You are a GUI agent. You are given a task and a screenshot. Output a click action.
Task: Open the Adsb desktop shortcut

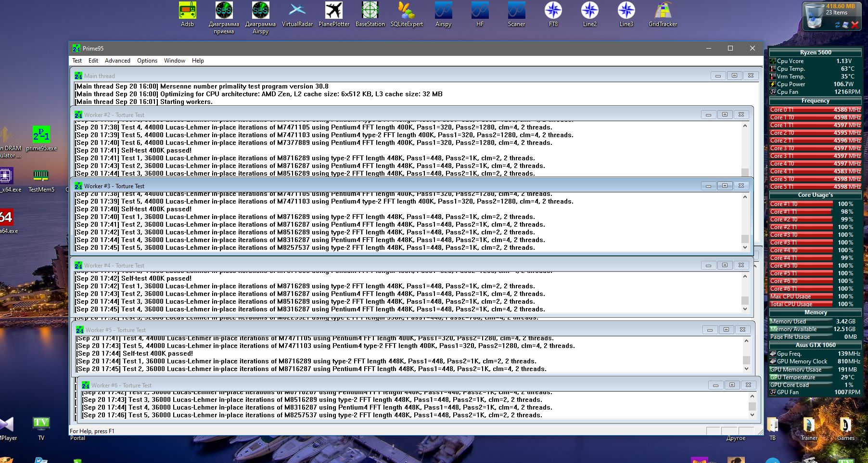(187, 11)
